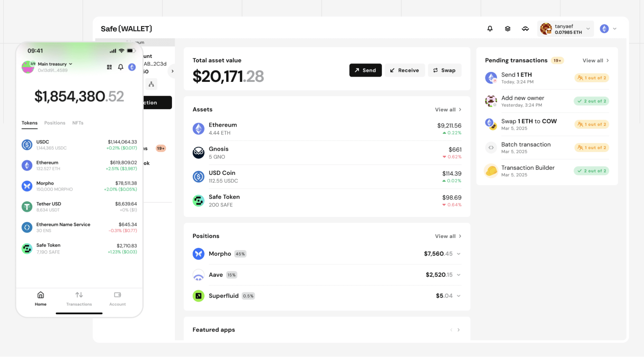
Task: Click the bell icon on phone
Action: (120, 67)
